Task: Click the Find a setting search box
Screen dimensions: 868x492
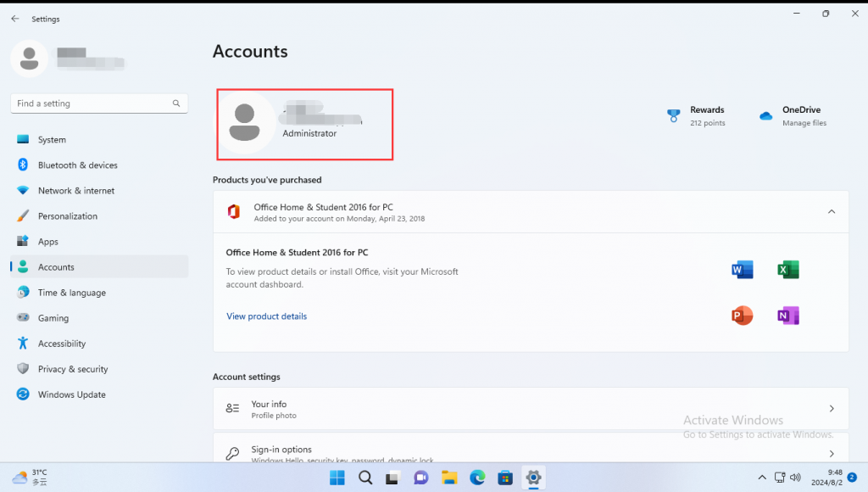Action: [x=99, y=103]
